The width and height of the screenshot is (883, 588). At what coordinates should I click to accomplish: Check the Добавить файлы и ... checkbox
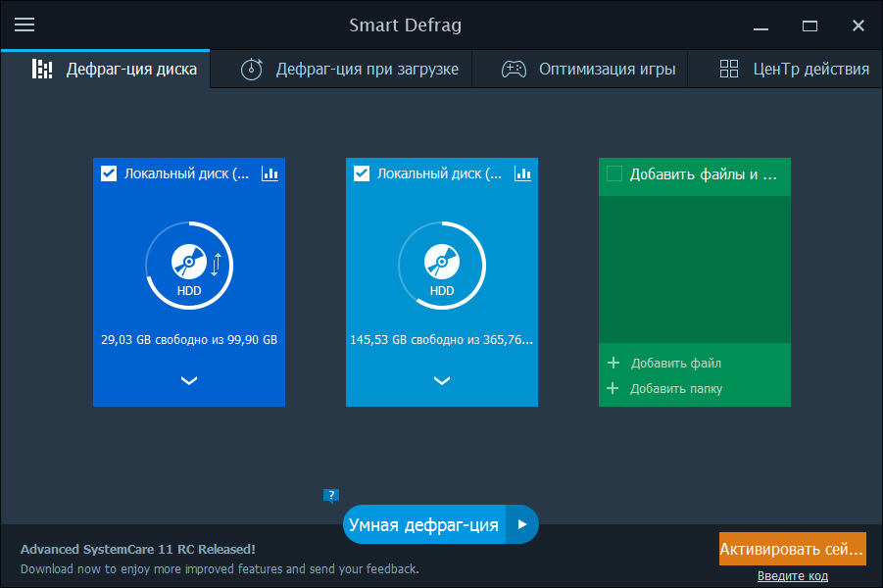click(614, 173)
